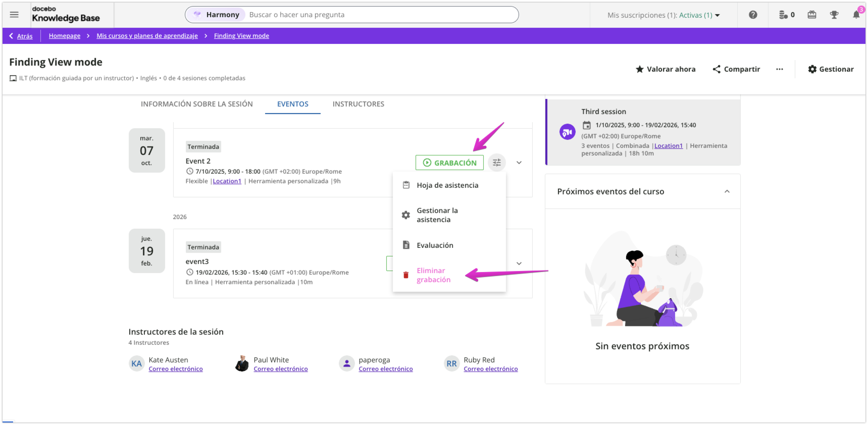Screen dimensions: 868x425
Task: Select Hoja de asistencia menu item
Action: pyautogui.click(x=447, y=185)
